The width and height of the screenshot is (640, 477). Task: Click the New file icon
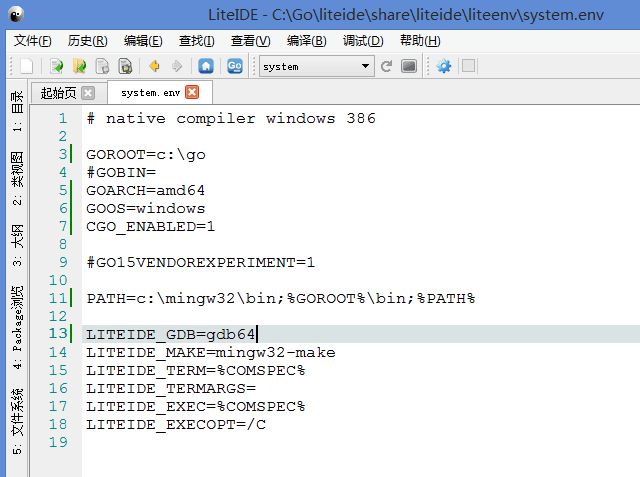(26, 66)
